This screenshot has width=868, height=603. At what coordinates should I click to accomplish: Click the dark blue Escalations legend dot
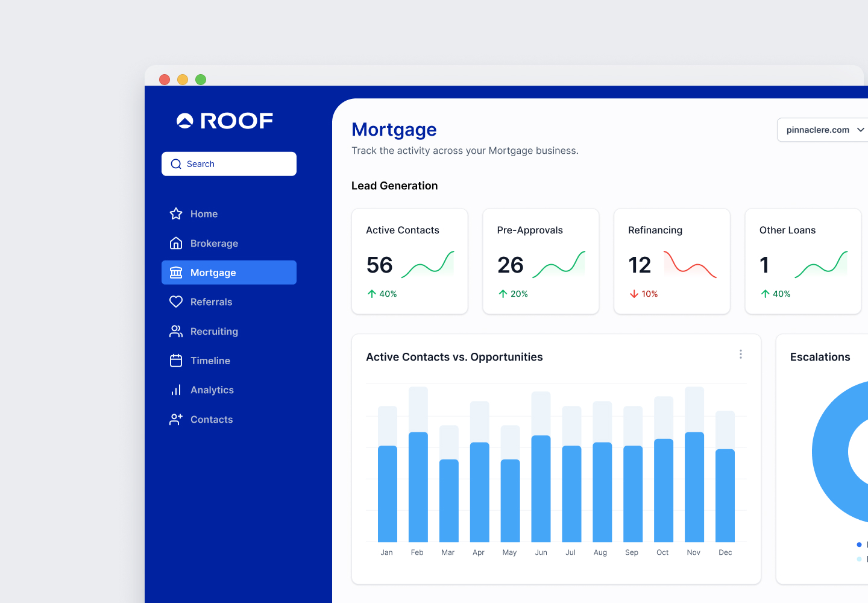click(x=859, y=545)
